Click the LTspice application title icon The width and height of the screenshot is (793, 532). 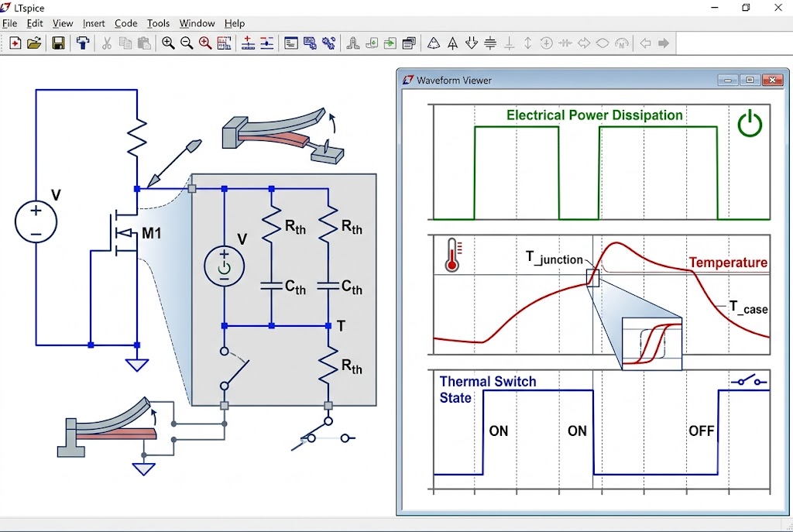click(x=5, y=7)
